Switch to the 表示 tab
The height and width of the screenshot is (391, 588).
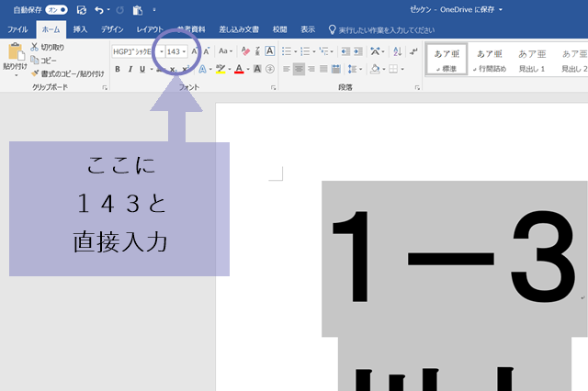pyautogui.click(x=308, y=29)
